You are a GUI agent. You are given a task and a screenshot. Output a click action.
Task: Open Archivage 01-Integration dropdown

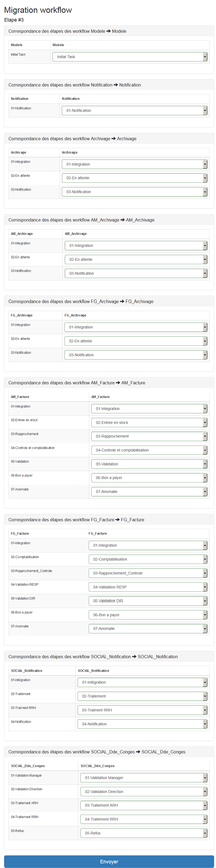[134, 164]
